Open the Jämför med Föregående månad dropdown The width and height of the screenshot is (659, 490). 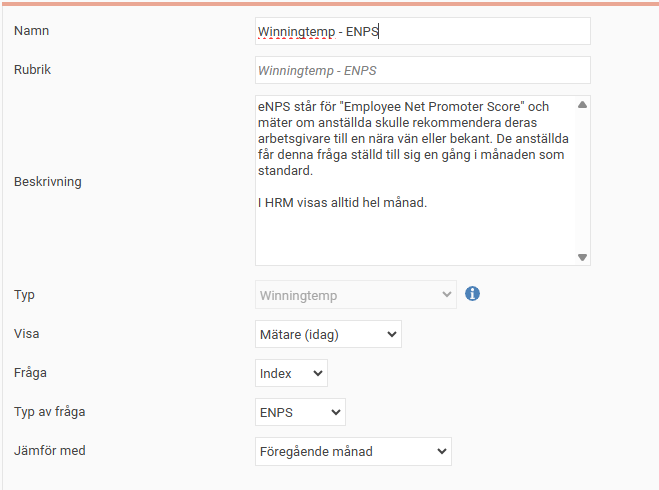click(353, 451)
